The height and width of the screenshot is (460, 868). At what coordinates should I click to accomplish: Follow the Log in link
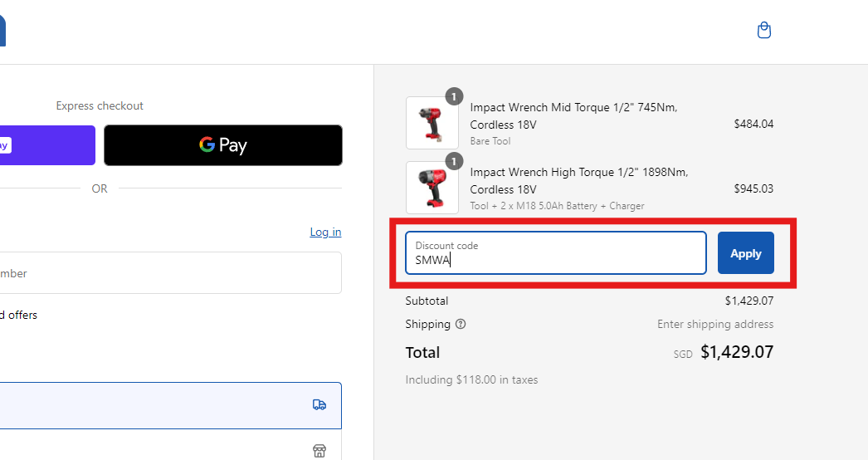325,232
